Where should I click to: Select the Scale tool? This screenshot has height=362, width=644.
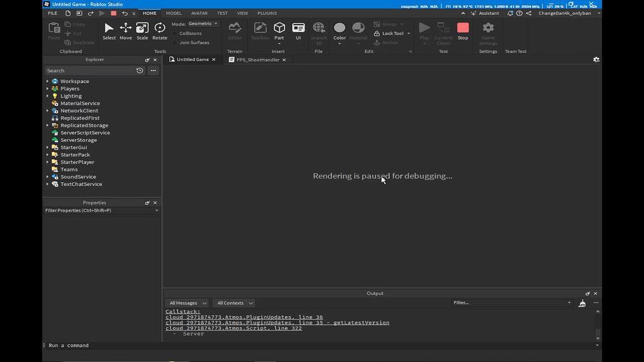[x=142, y=31]
